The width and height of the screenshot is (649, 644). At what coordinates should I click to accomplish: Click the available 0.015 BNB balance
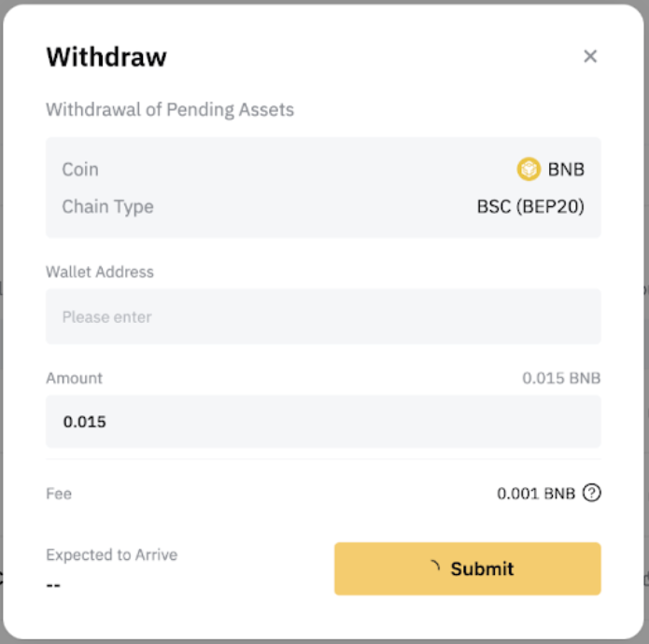[x=561, y=378]
